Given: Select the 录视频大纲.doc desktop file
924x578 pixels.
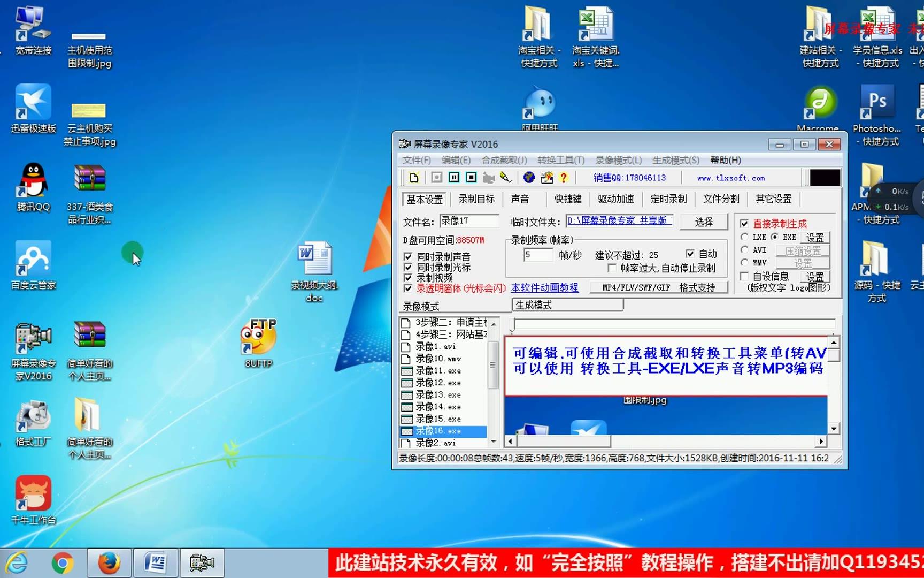Looking at the screenshot, I should (x=314, y=272).
